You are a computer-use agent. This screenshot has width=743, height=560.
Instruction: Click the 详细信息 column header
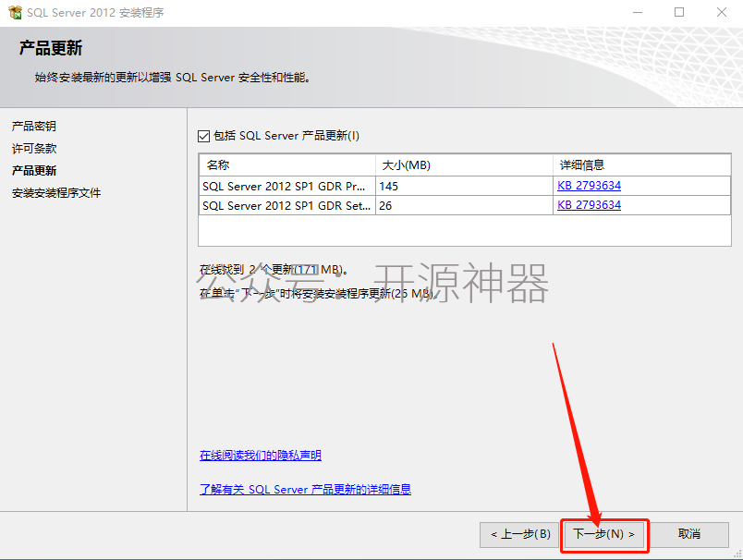[x=642, y=164]
